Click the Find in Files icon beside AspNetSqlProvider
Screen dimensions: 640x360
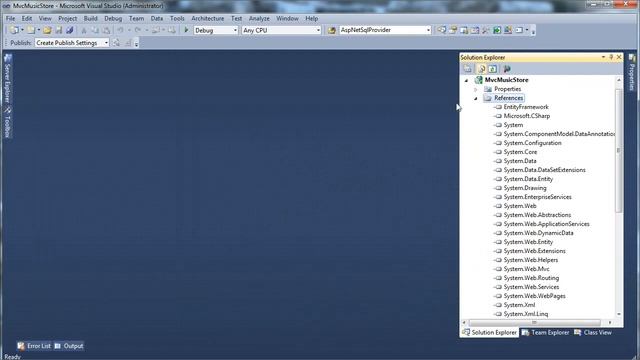point(332,30)
